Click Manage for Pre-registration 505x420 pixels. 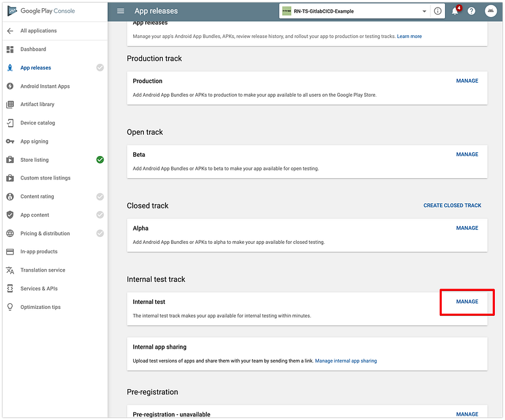coord(467,414)
